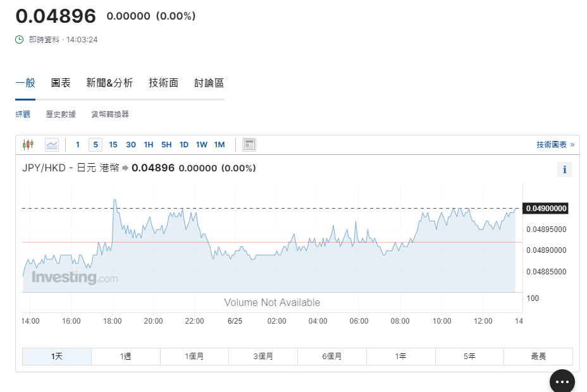587x392 pixels.
Task: Click the 0.04900000 price marker label
Action: pyautogui.click(x=546, y=208)
